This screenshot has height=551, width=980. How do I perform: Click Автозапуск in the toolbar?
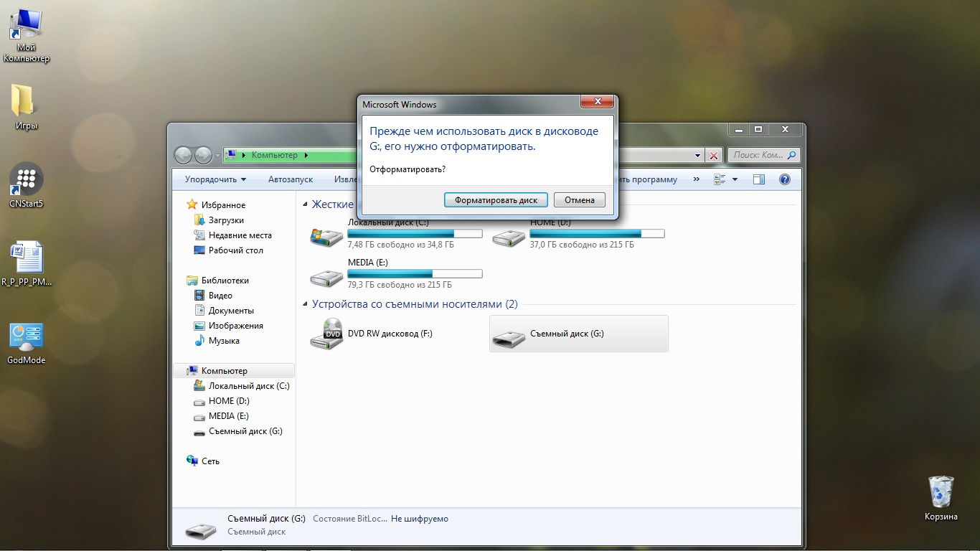pyautogui.click(x=291, y=179)
